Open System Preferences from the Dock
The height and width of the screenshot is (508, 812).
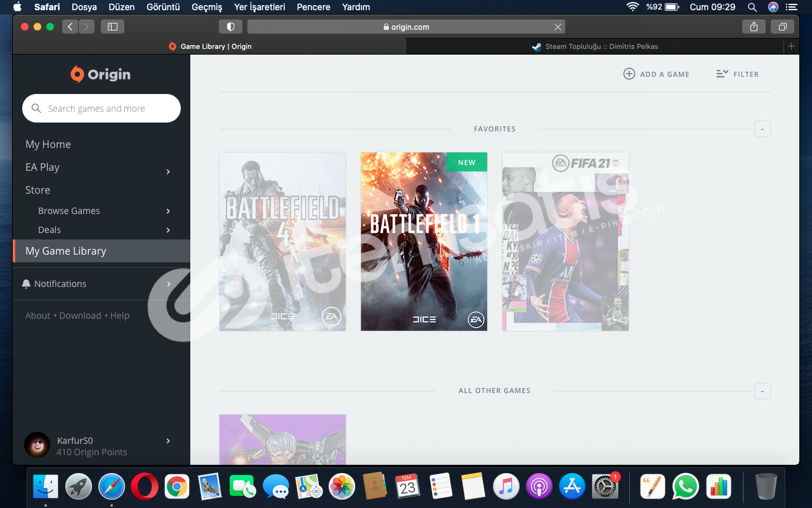(x=605, y=487)
